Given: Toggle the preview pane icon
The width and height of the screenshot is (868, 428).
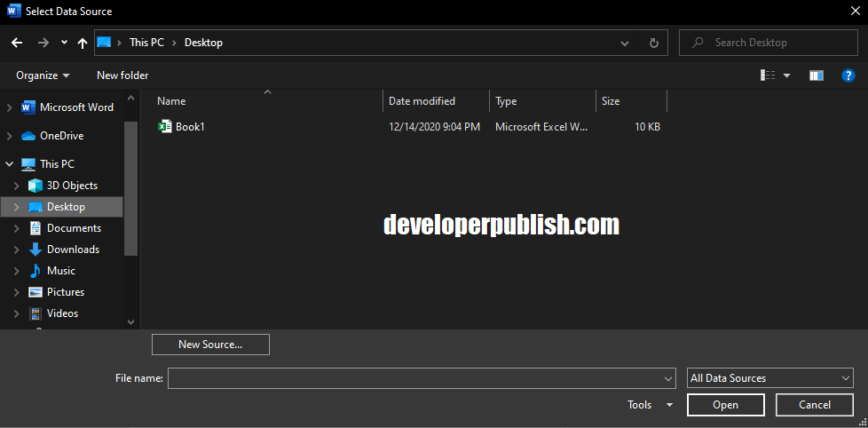Looking at the screenshot, I should pos(817,75).
